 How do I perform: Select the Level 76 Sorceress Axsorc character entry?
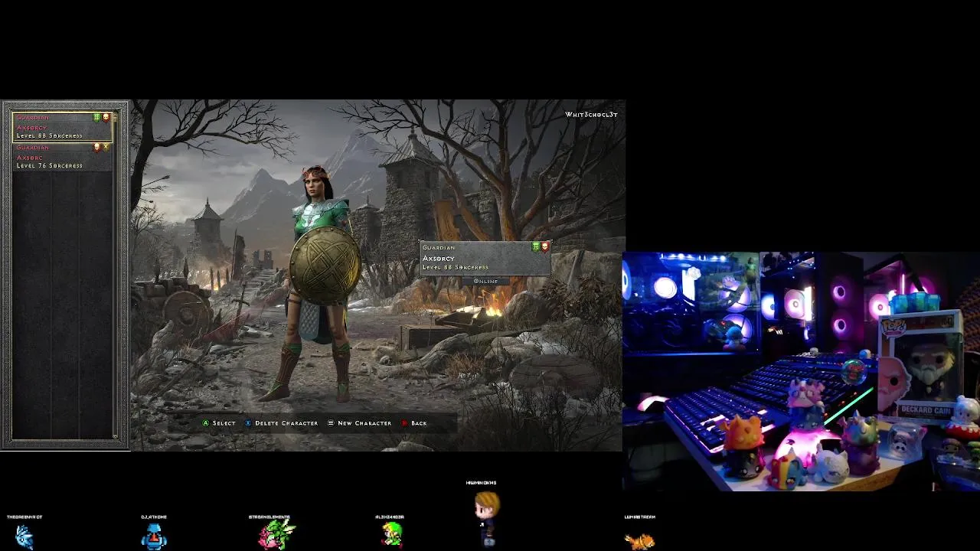point(63,156)
